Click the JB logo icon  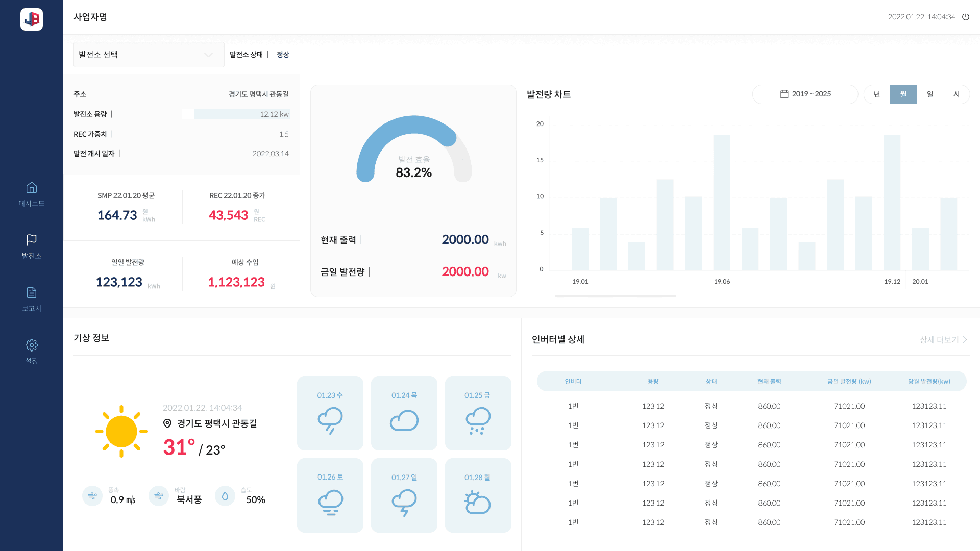(x=32, y=19)
